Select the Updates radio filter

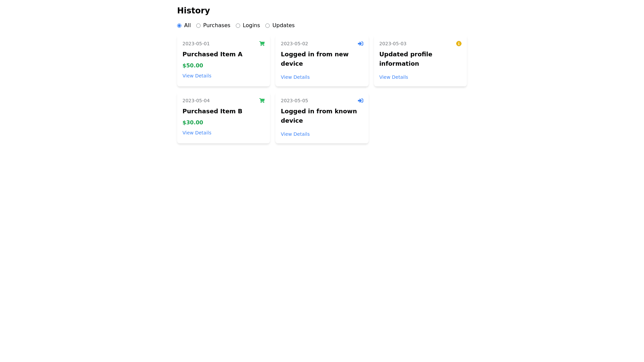(x=268, y=26)
